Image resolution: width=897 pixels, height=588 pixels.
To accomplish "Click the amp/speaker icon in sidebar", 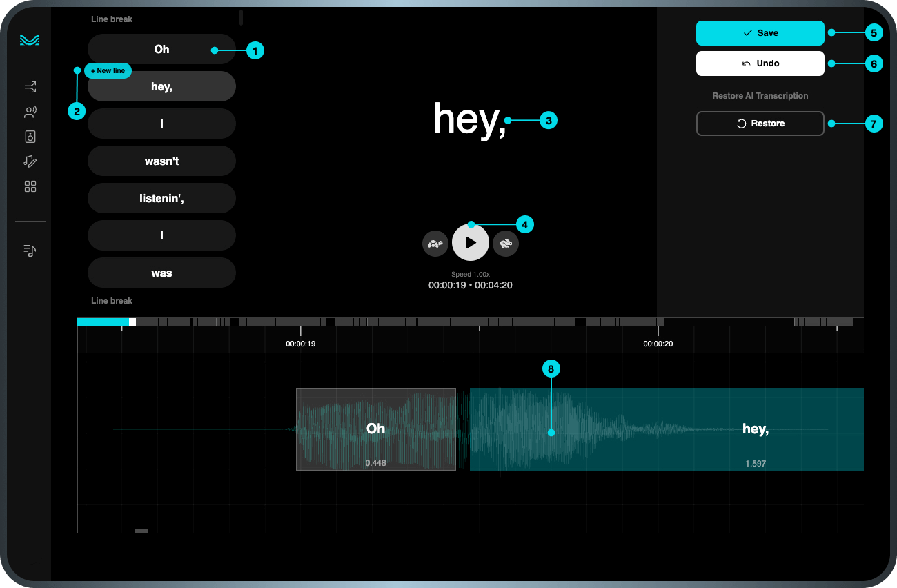I will 30,136.
